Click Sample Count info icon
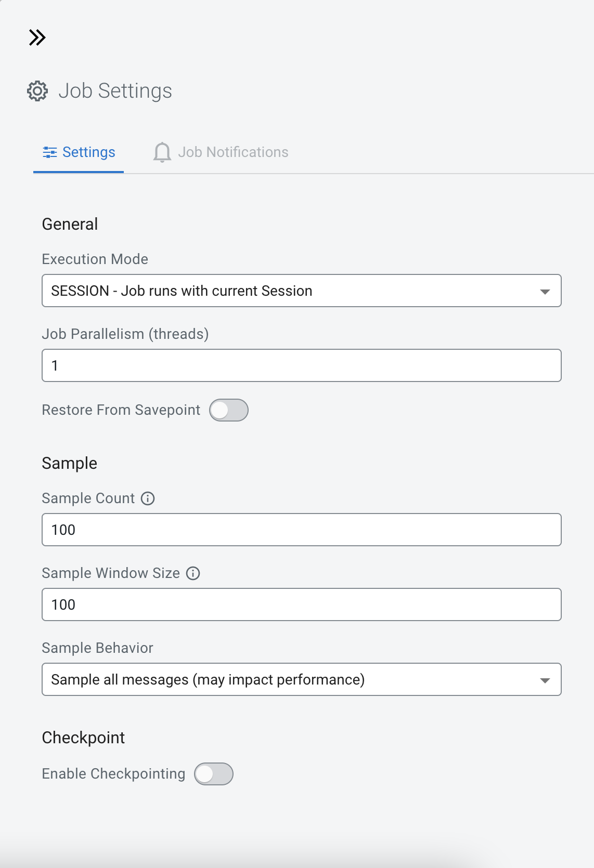The height and width of the screenshot is (868, 594). [148, 498]
